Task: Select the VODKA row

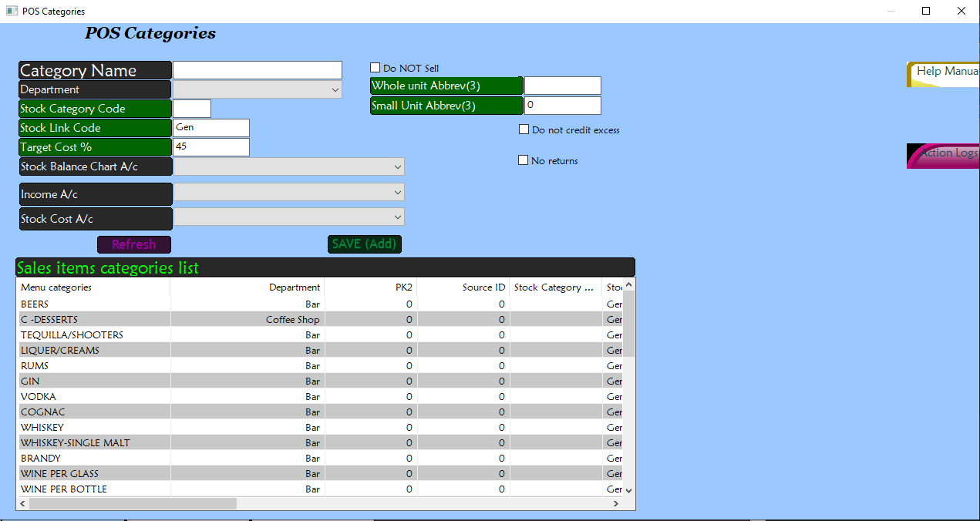Action: (319, 397)
